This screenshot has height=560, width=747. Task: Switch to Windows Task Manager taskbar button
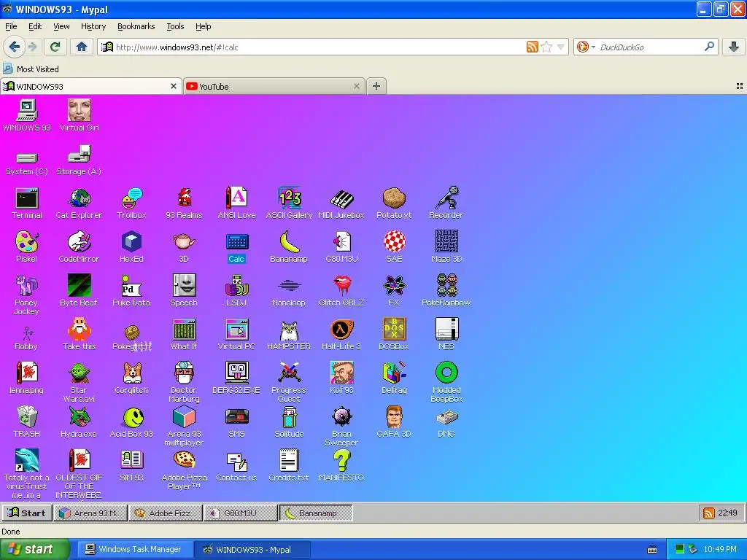[134, 549]
